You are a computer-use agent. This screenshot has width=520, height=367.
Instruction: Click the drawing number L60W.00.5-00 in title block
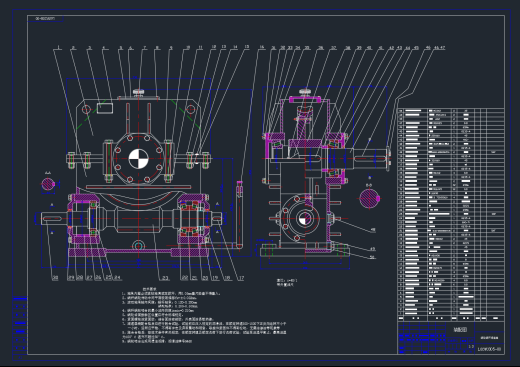pyautogui.click(x=489, y=349)
